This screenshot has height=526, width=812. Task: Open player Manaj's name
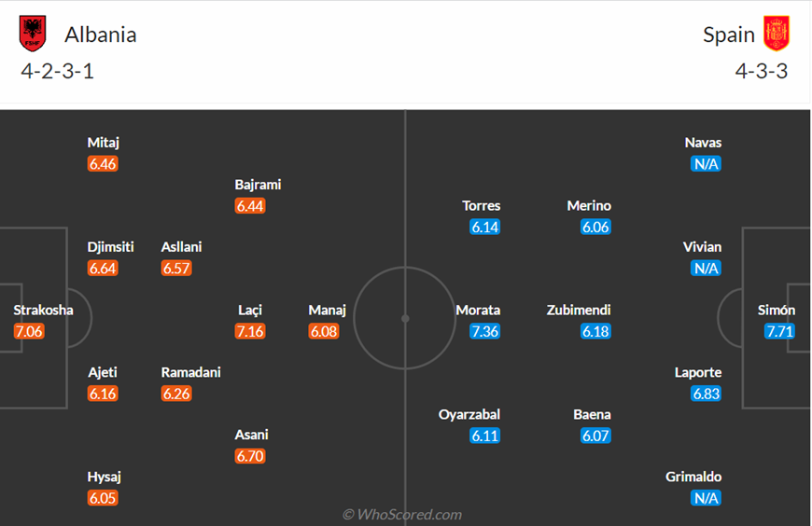[327, 311]
